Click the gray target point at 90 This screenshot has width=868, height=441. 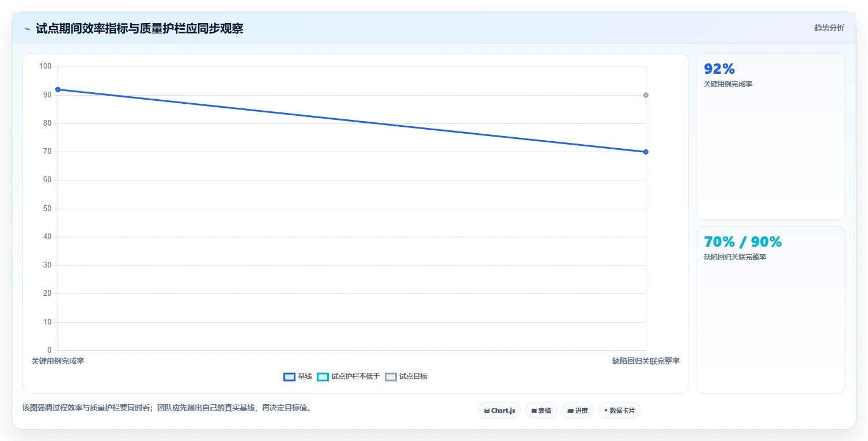coord(646,95)
